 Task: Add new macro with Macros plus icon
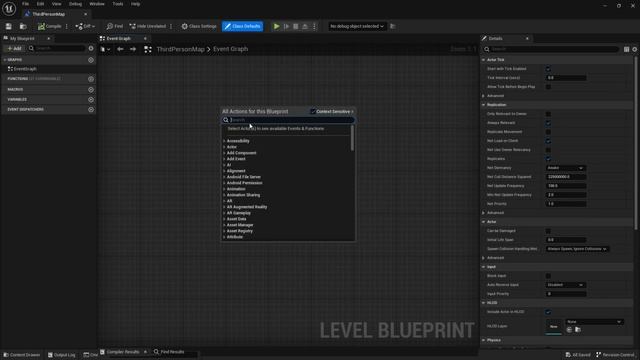[x=91, y=89]
